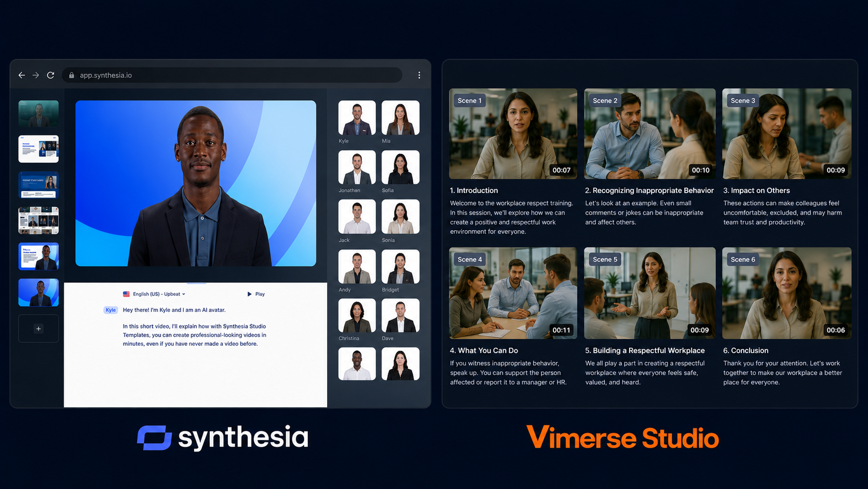Image resolution: width=868 pixels, height=489 pixels.
Task: Open the sixth slide thumbnail in Synthesia sidebar
Action: pos(38,293)
